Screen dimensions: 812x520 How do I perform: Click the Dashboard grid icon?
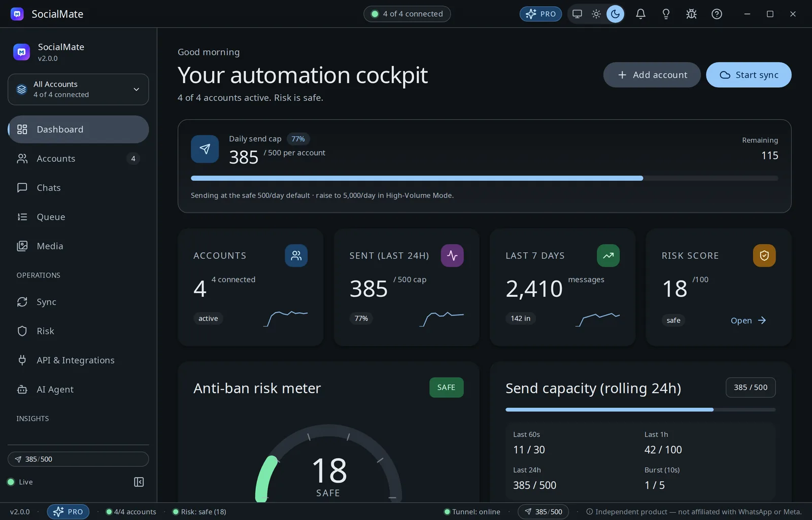22,129
